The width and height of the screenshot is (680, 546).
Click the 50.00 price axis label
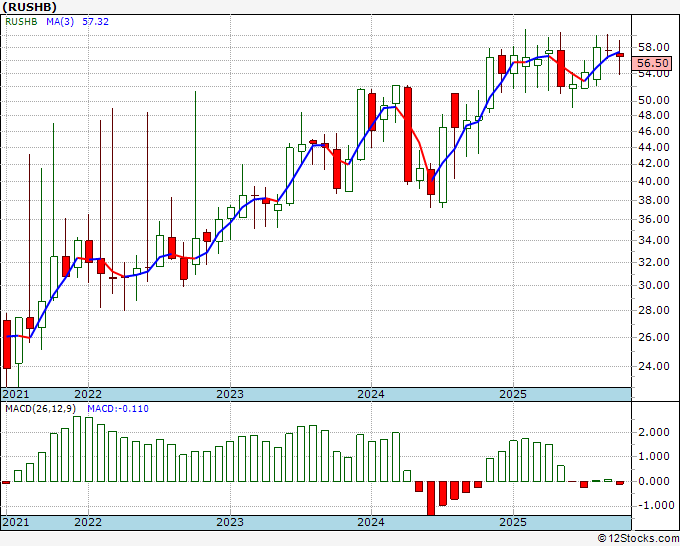[x=653, y=101]
